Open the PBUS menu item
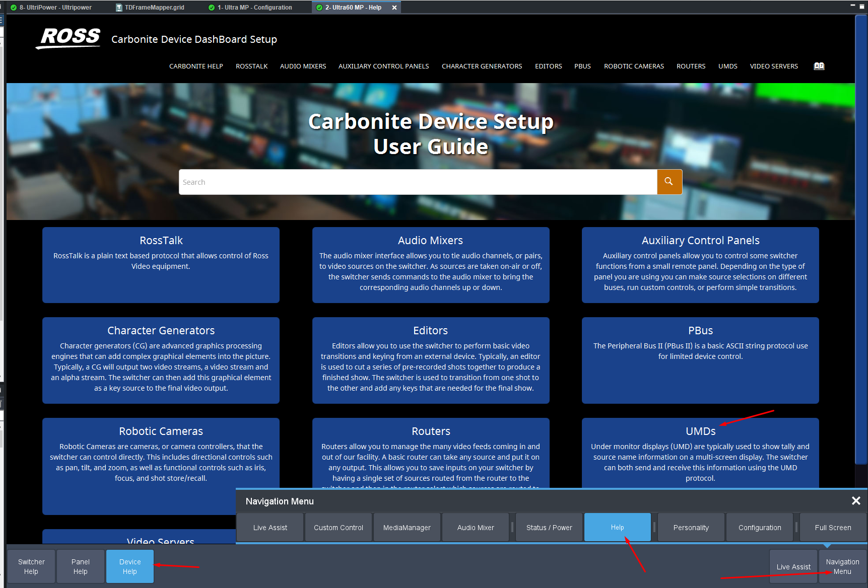868x588 pixels. pyautogui.click(x=582, y=66)
